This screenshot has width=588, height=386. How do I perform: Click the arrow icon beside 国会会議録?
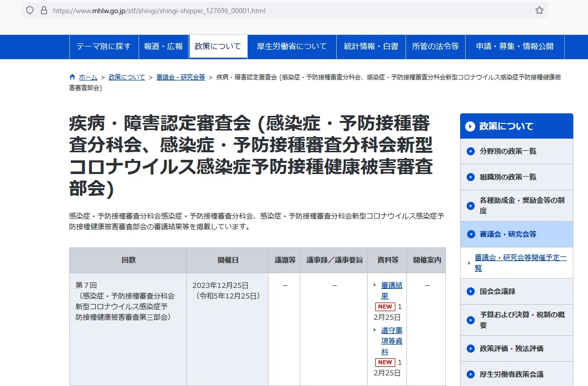[471, 291]
